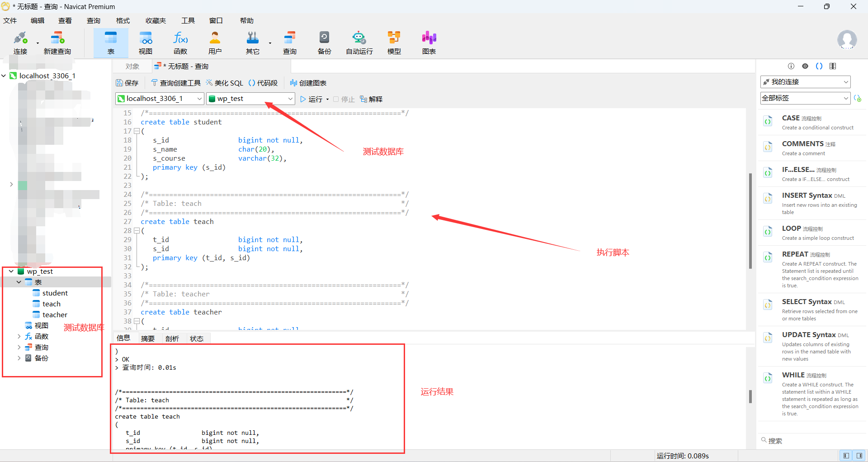Switch to the 剖析 profile tab
Viewport: 868px width, 462px height.
[x=172, y=338]
